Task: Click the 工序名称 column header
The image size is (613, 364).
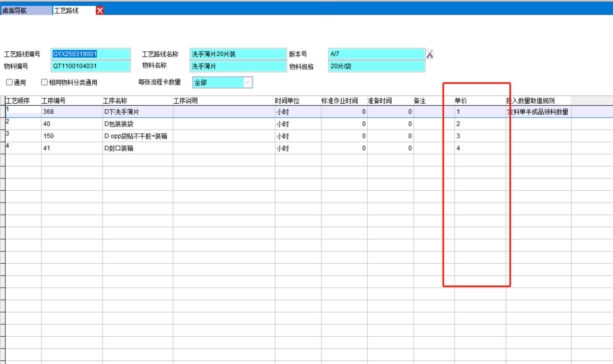Action: pyautogui.click(x=115, y=101)
